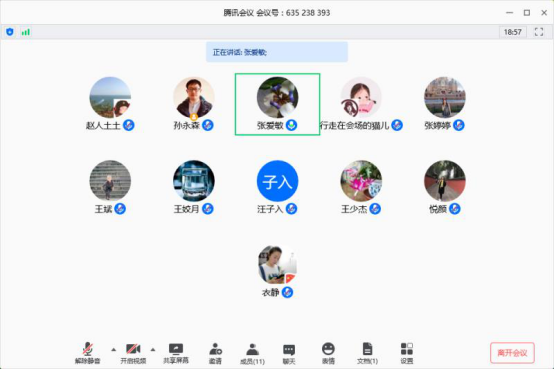Screen dimensions: 554x369
Task: Click name label 行走在会场的猫儿
Action: click(354, 125)
